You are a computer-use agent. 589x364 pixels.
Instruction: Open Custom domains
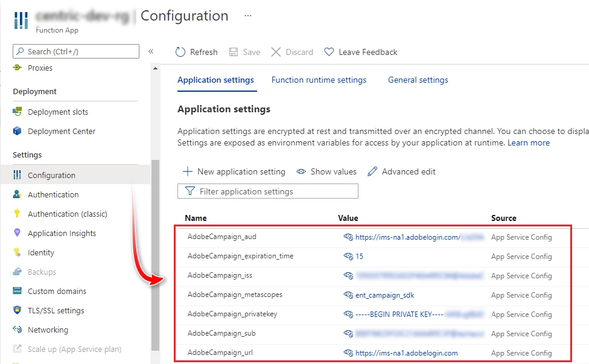pos(49,291)
